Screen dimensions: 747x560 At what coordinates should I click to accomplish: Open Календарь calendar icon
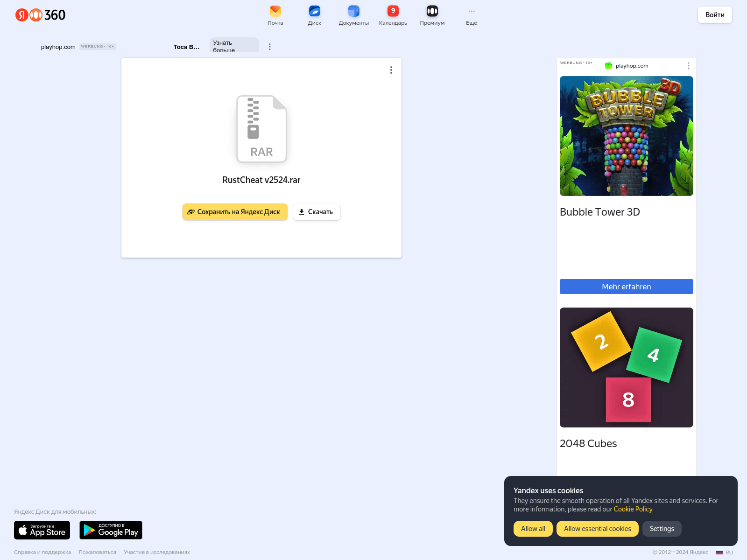click(x=393, y=15)
